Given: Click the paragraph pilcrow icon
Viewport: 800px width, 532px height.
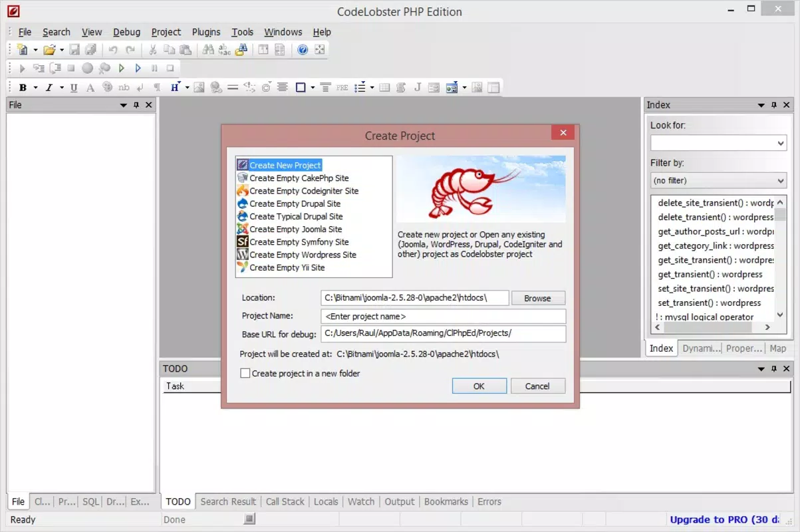Looking at the screenshot, I should click(157, 87).
